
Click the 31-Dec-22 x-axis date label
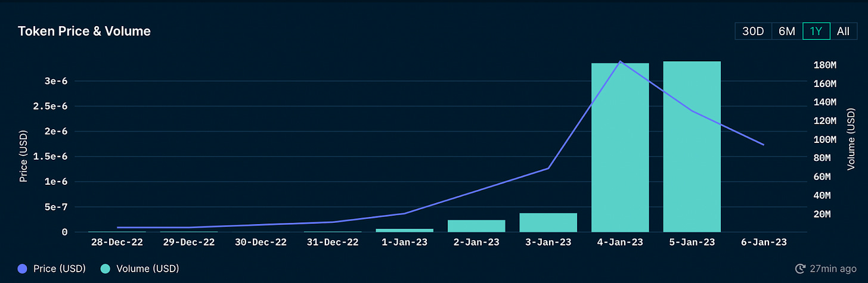pyautogui.click(x=332, y=242)
